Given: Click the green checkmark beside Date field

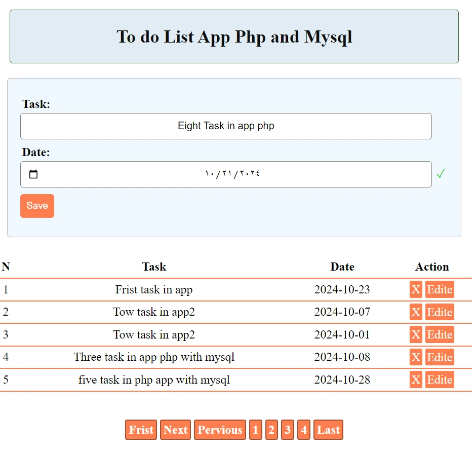Looking at the screenshot, I should coord(441,174).
